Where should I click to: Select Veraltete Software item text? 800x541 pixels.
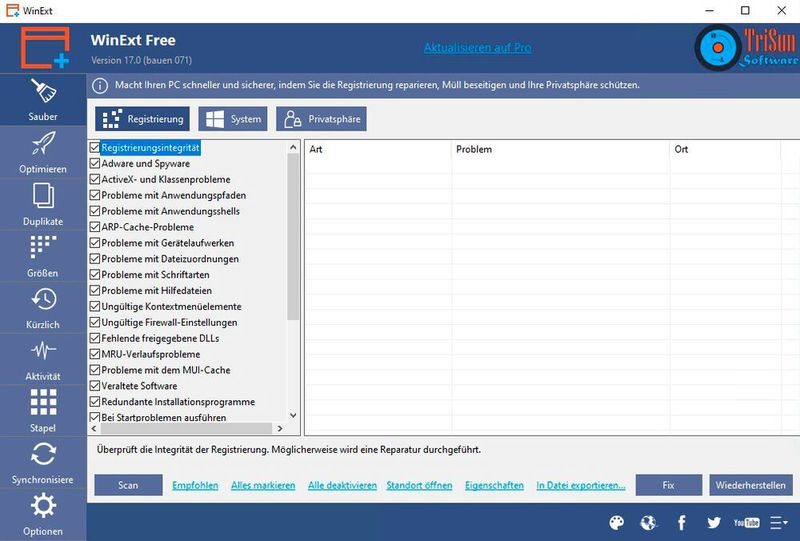point(139,386)
